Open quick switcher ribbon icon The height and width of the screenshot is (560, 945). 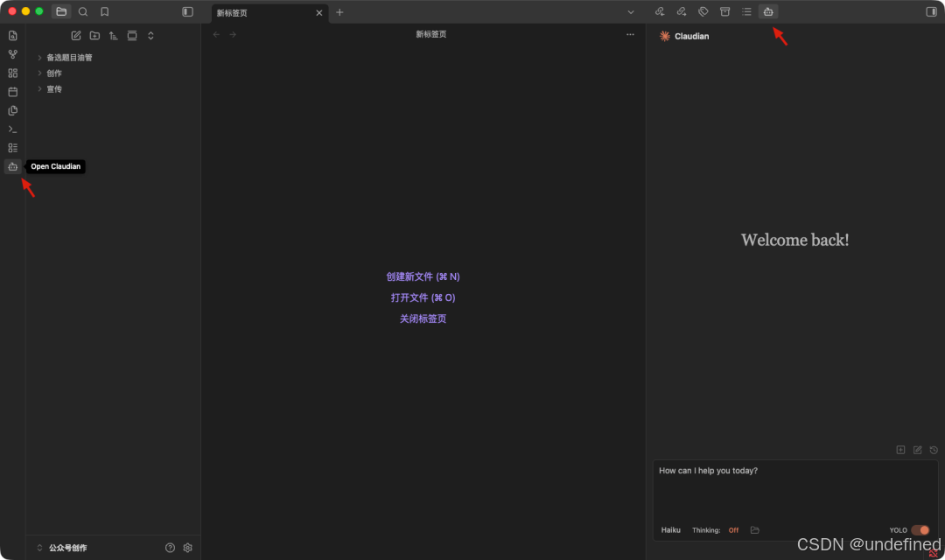[12, 36]
